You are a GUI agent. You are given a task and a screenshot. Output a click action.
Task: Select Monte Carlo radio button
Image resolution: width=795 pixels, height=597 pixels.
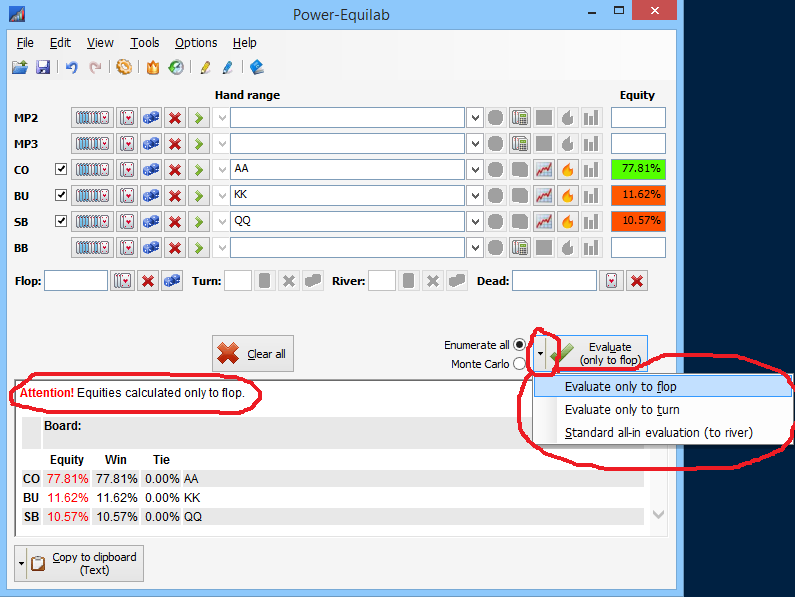tap(519, 364)
